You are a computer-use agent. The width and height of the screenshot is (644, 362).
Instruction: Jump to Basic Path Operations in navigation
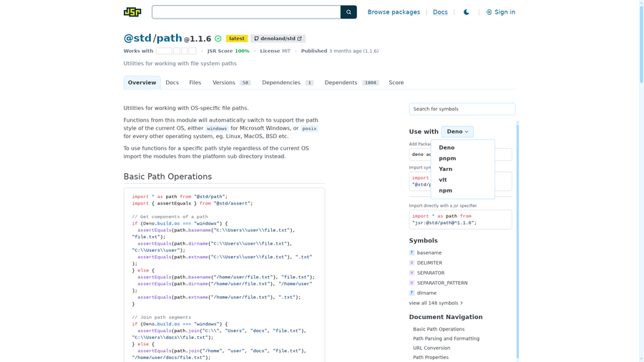(439, 329)
